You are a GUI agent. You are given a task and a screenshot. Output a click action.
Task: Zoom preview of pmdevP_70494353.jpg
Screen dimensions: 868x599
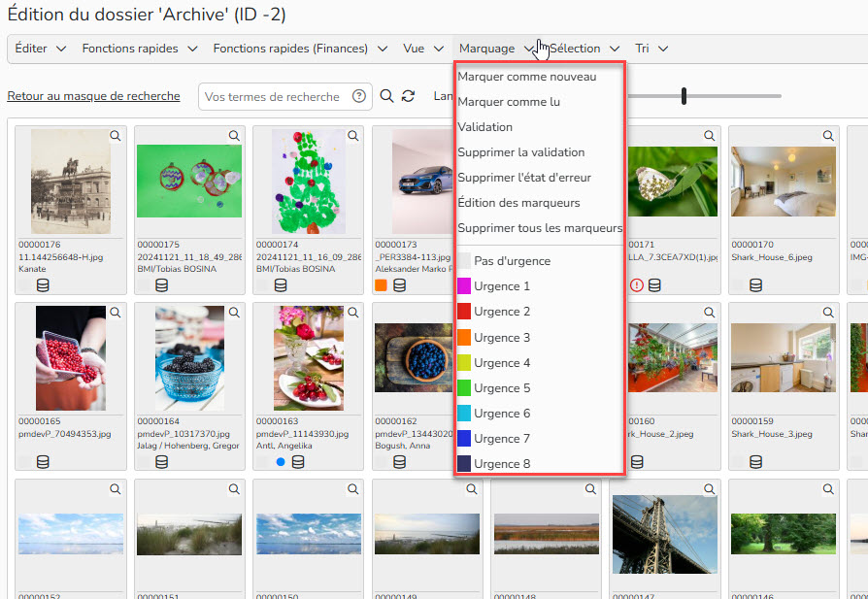click(116, 313)
